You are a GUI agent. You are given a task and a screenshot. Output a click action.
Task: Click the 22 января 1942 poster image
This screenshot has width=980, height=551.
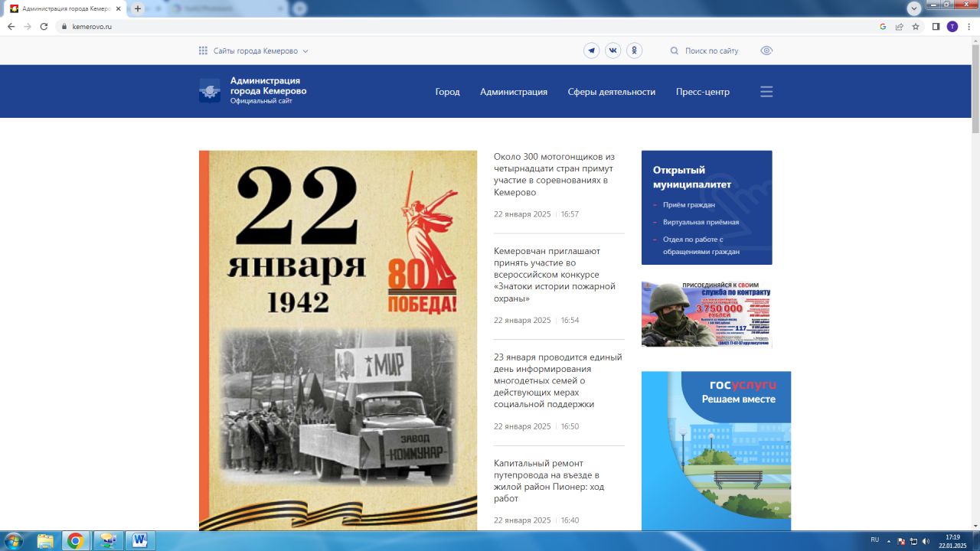tap(338, 340)
